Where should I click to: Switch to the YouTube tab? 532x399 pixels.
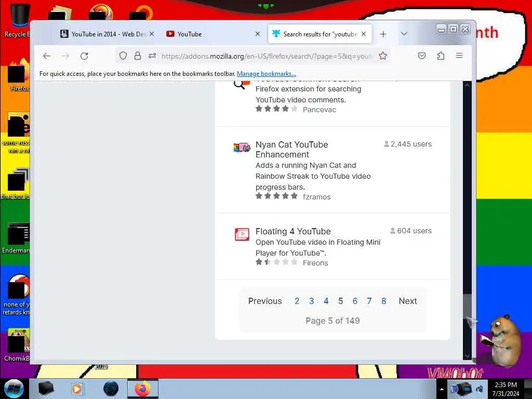pyautogui.click(x=214, y=34)
